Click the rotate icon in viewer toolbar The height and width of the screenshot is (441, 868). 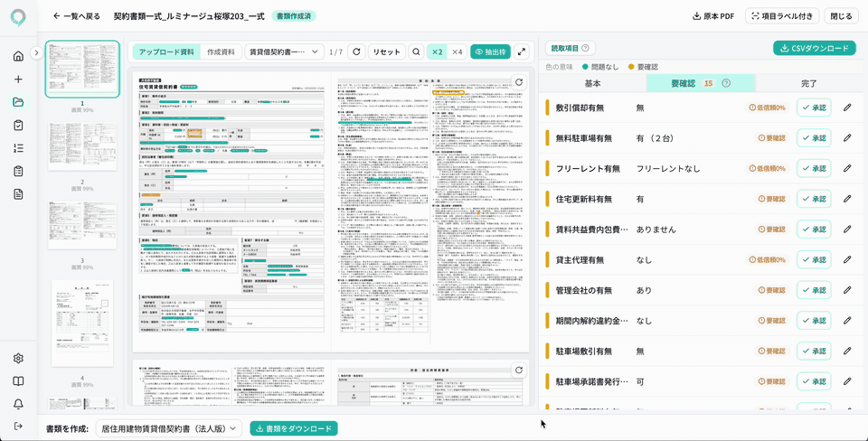[357, 52]
